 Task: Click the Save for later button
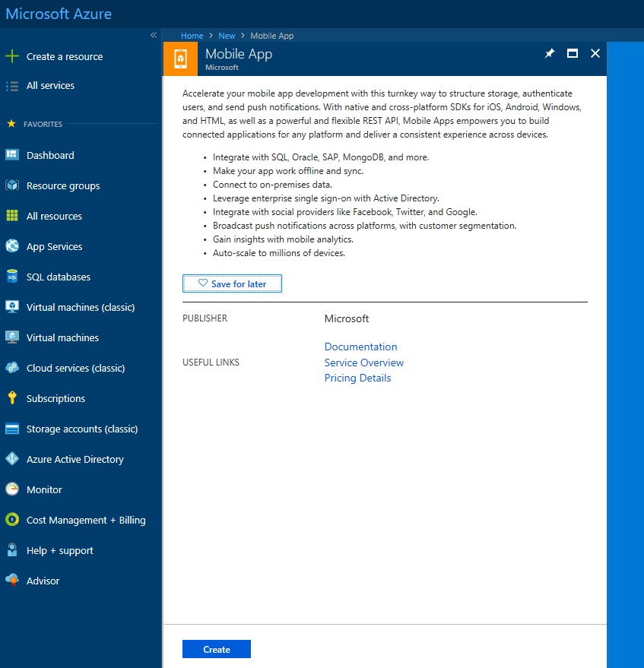(x=233, y=283)
